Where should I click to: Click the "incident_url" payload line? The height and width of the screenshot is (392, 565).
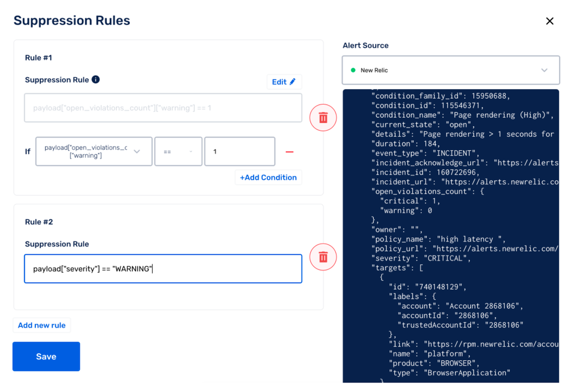[x=465, y=182]
